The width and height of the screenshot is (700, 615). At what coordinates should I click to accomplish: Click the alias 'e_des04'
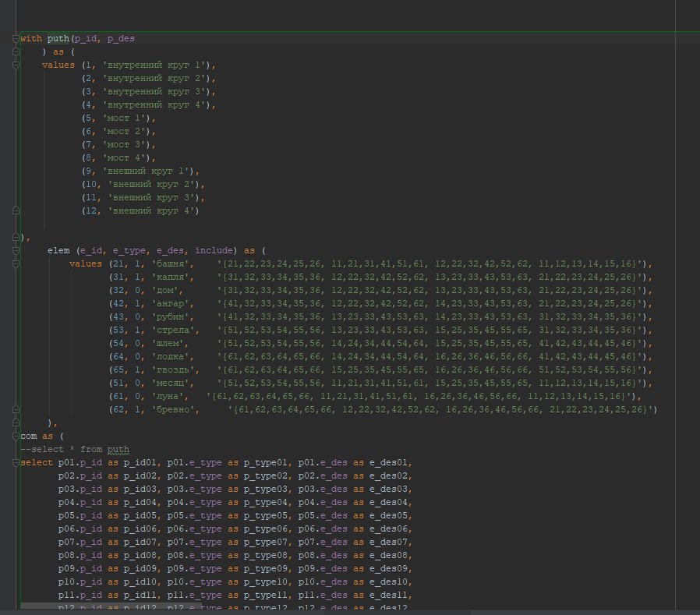tap(388, 503)
